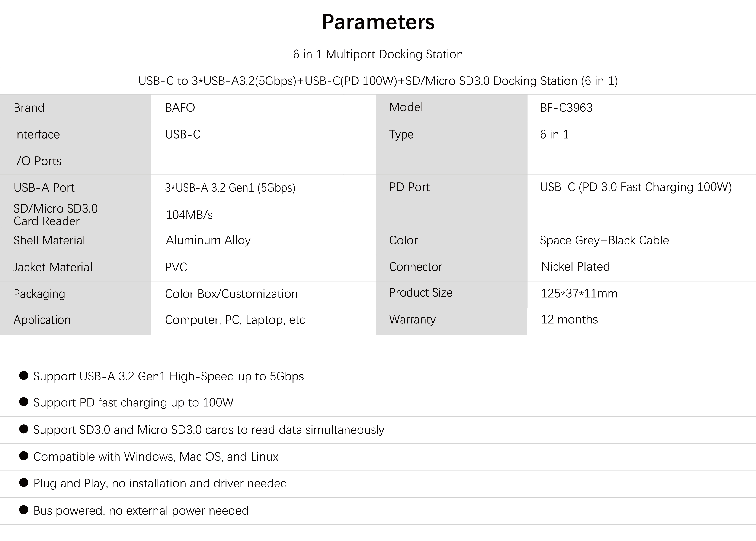This screenshot has width=756, height=541.
Task: Click the Space Grey+Black Cable color value
Action: [604, 240]
